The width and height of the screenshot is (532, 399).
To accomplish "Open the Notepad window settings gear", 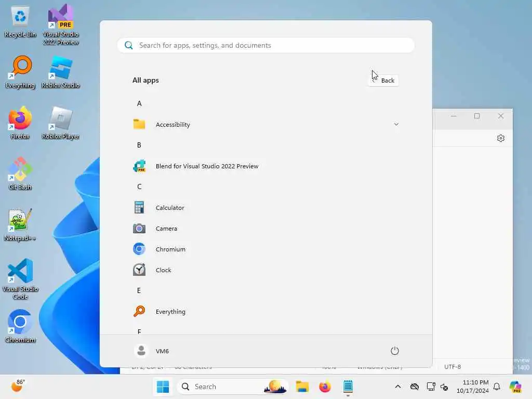I will click(501, 138).
